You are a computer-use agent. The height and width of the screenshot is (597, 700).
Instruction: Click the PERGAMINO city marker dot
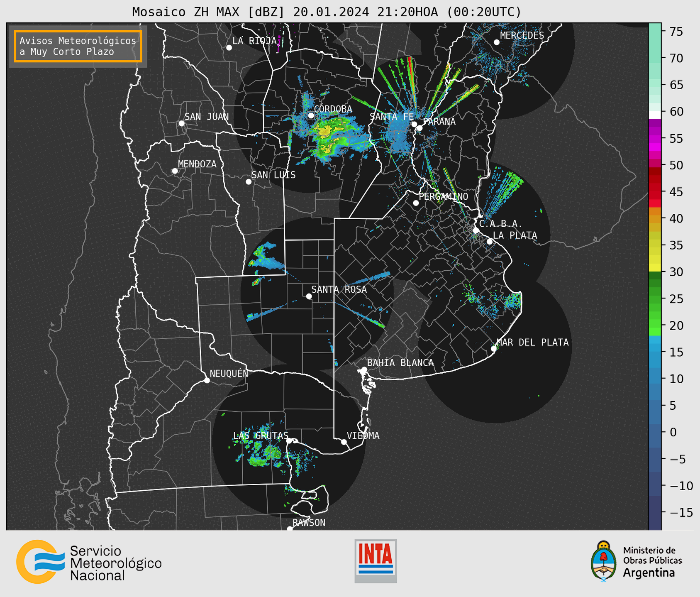tap(416, 203)
